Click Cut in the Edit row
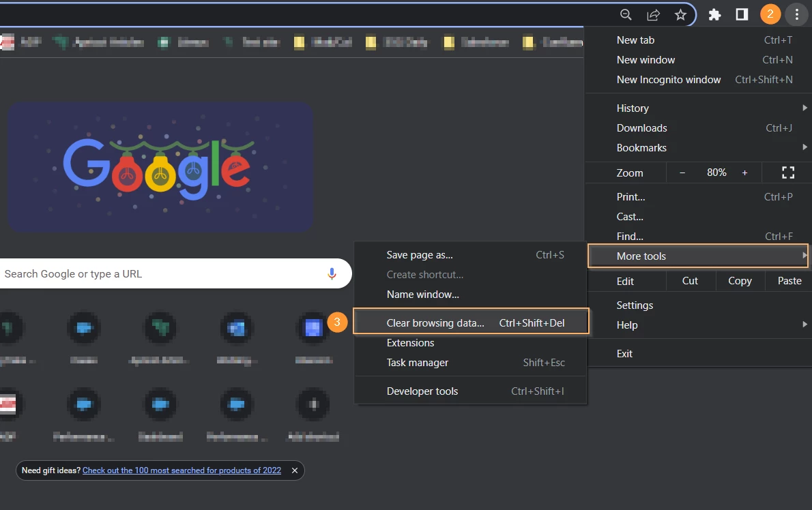 click(x=691, y=281)
